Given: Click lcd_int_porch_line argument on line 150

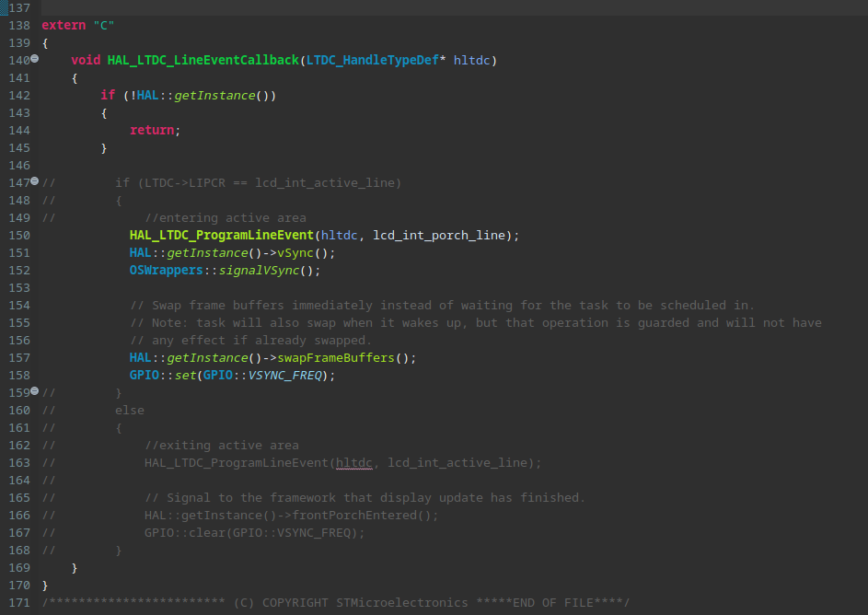Looking at the screenshot, I should point(439,236).
